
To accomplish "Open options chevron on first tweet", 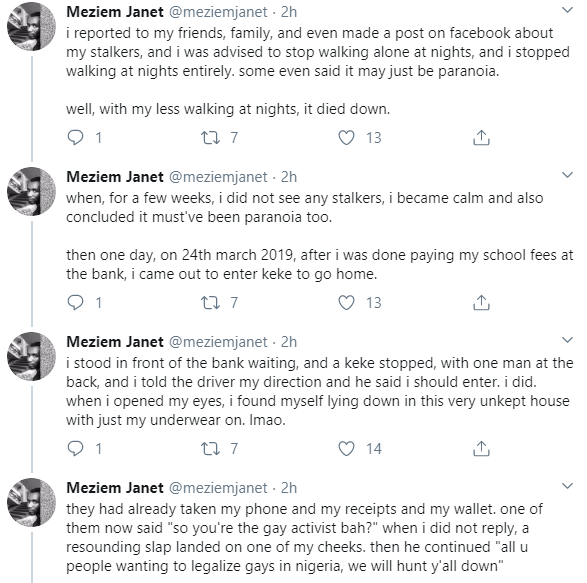I will click(568, 10).
